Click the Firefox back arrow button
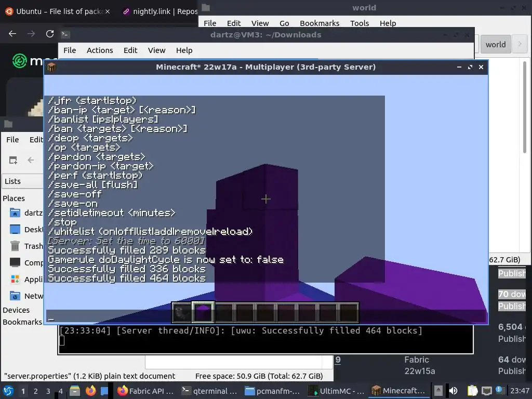This screenshot has width=532, height=399. coord(12,34)
